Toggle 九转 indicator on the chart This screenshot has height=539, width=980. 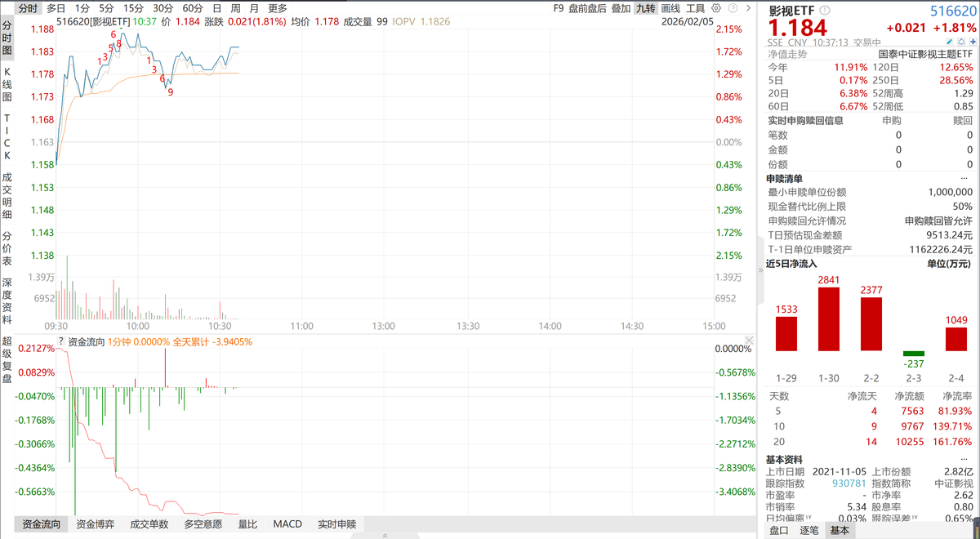[646, 8]
